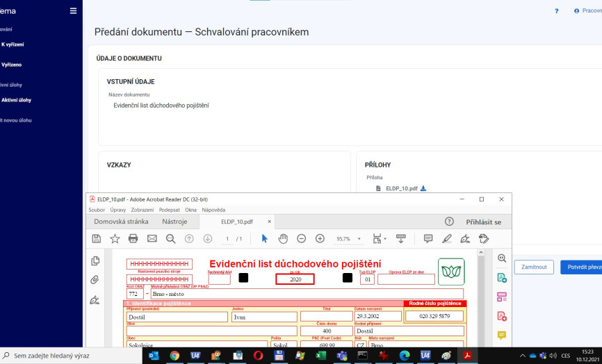Open the Podepsat menu
The height and width of the screenshot is (364, 602).
(170, 210)
